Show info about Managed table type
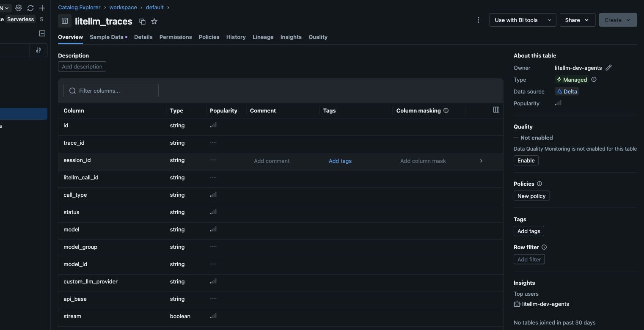 594,80
